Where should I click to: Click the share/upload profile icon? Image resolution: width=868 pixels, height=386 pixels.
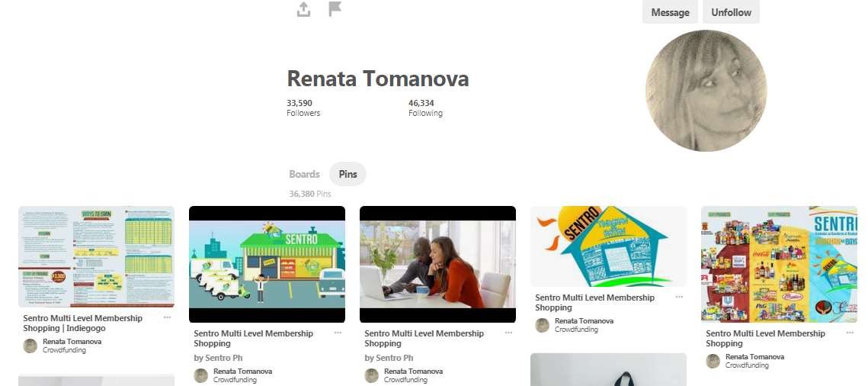(303, 9)
